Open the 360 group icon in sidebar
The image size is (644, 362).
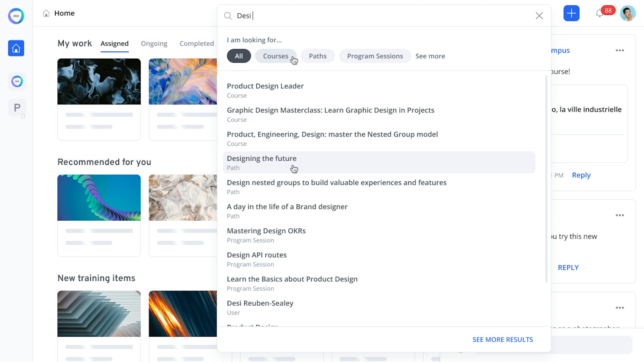17,81
